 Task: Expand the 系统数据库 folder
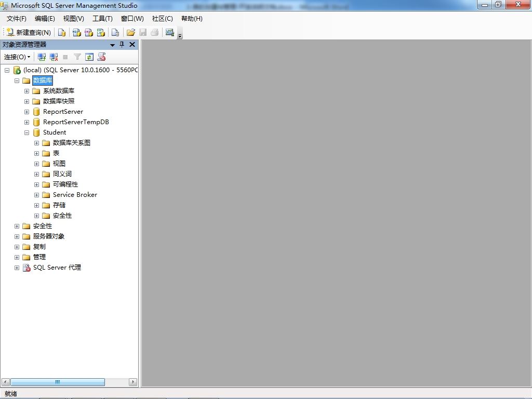coord(26,91)
